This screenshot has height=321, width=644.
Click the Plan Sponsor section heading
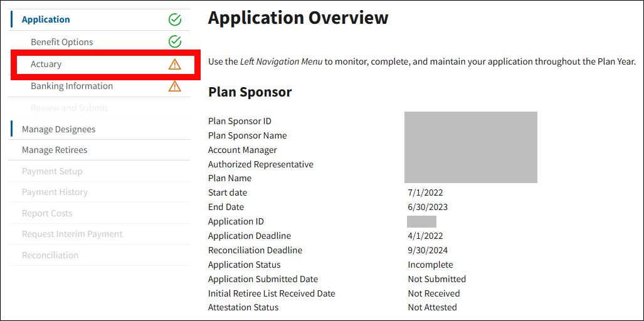tap(250, 92)
